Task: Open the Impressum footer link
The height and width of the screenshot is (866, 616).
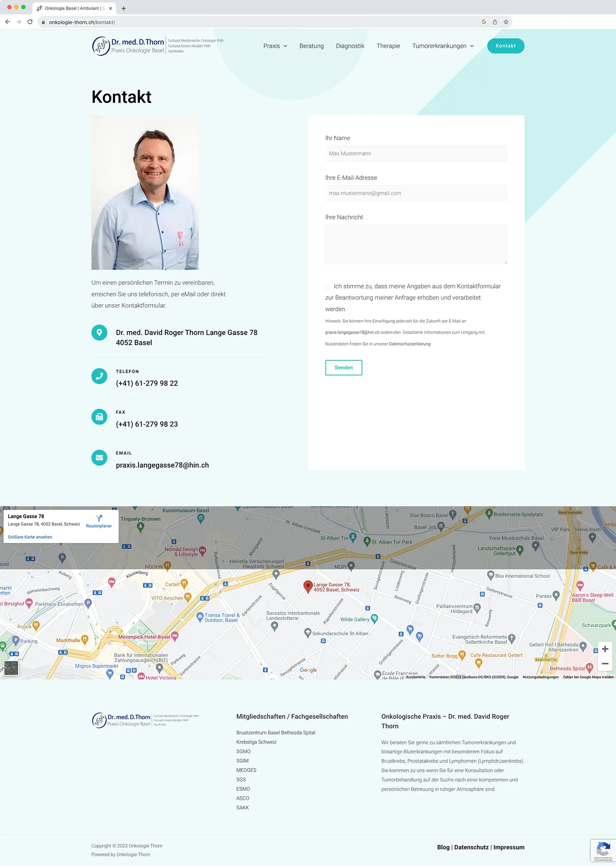Action: [509, 847]
